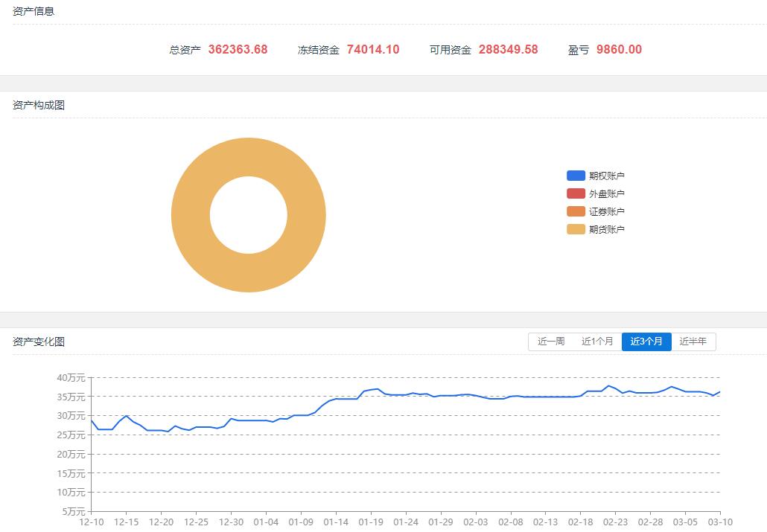This screenshot has width=767, height=532.
Task: Click the blue 期权账户 legend swatch
Action: coord(576,176)
